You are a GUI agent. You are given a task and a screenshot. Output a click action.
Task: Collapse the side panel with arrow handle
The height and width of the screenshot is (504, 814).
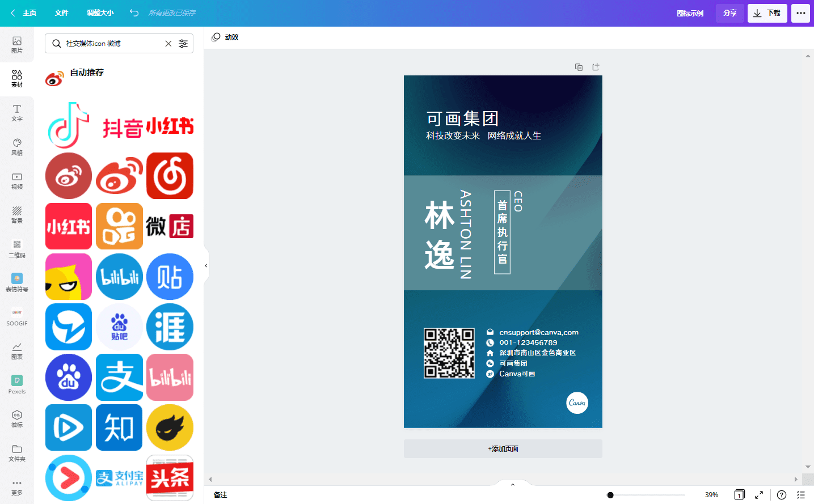click(x=206, y=265)
